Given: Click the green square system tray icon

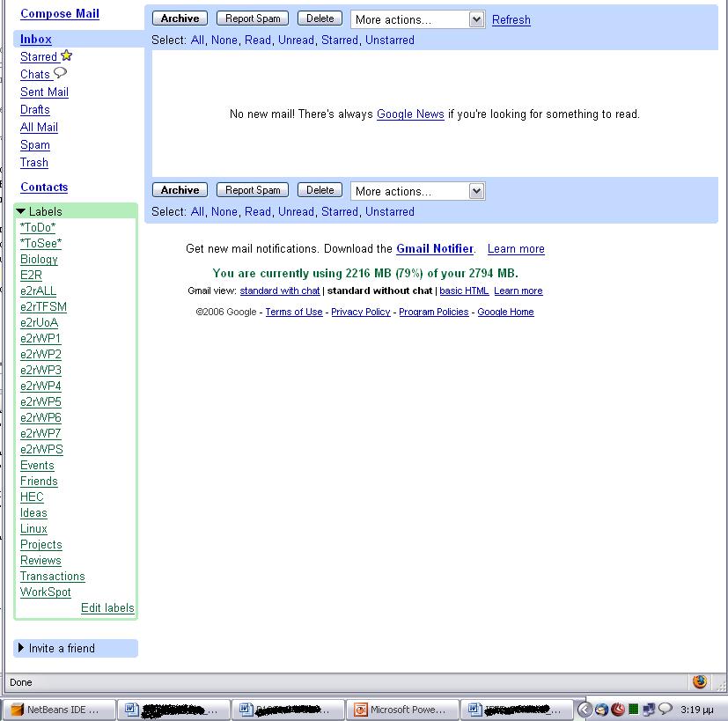Looking at the screenshot, I should pyautogui.click(x=634, y=710).
